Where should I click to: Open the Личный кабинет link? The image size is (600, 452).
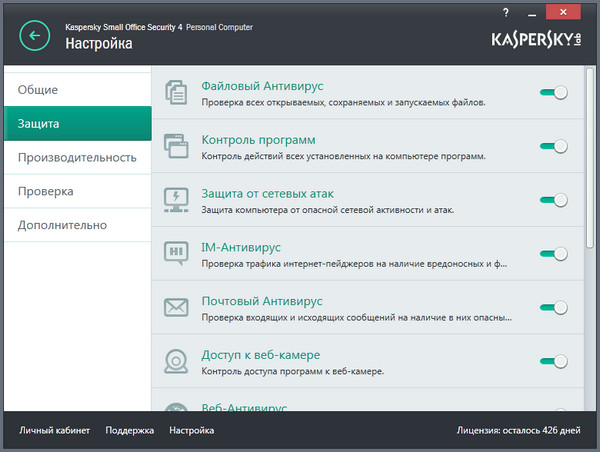pos(54,431)
